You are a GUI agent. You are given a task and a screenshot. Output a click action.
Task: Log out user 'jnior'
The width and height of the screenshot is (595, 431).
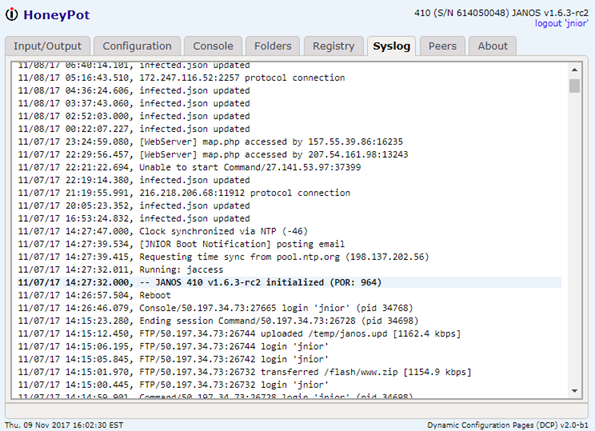pos(561,24)
